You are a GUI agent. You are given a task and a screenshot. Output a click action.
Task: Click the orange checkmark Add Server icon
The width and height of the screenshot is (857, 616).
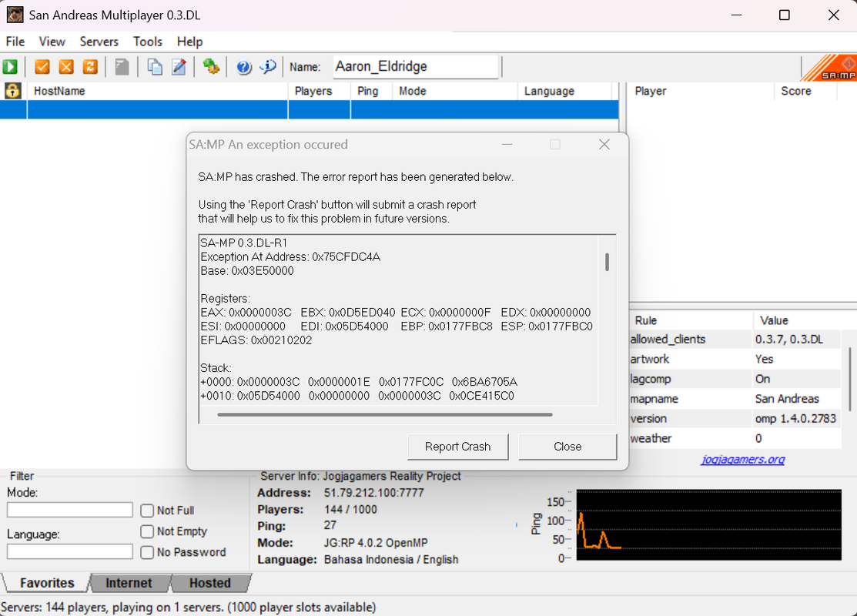coord(42,67)
